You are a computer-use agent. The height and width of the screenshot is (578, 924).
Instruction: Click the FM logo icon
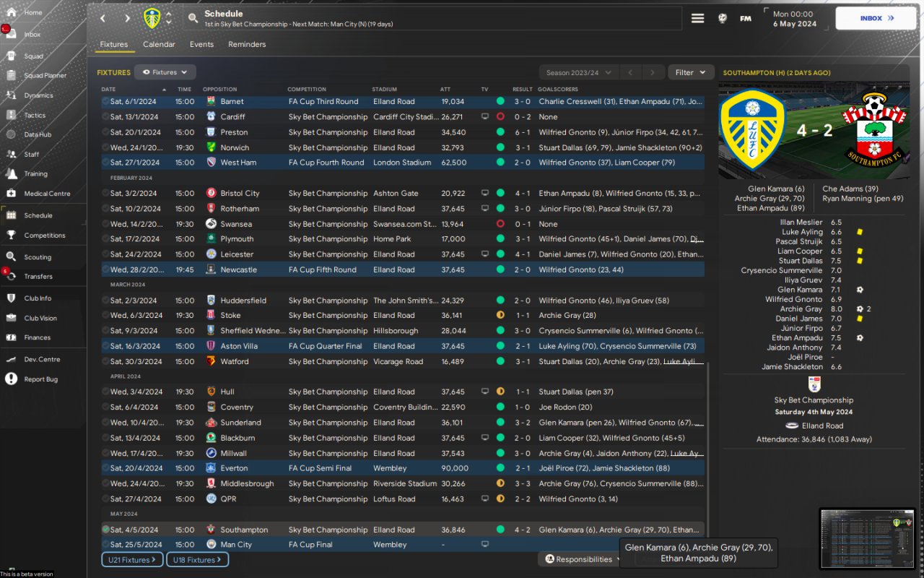pos(745,18)
